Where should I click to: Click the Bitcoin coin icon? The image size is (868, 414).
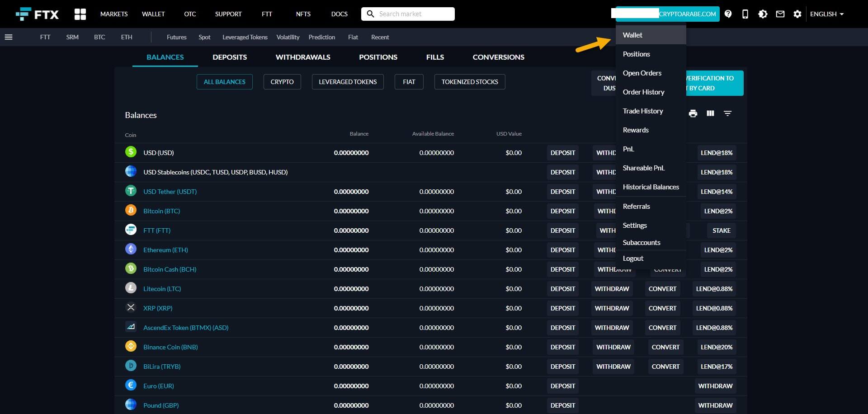coord(131,210)
